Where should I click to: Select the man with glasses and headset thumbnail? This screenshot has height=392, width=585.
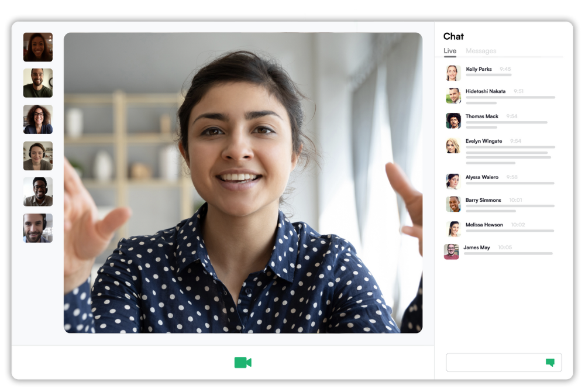pyautogui.click(x=38, y=192)
